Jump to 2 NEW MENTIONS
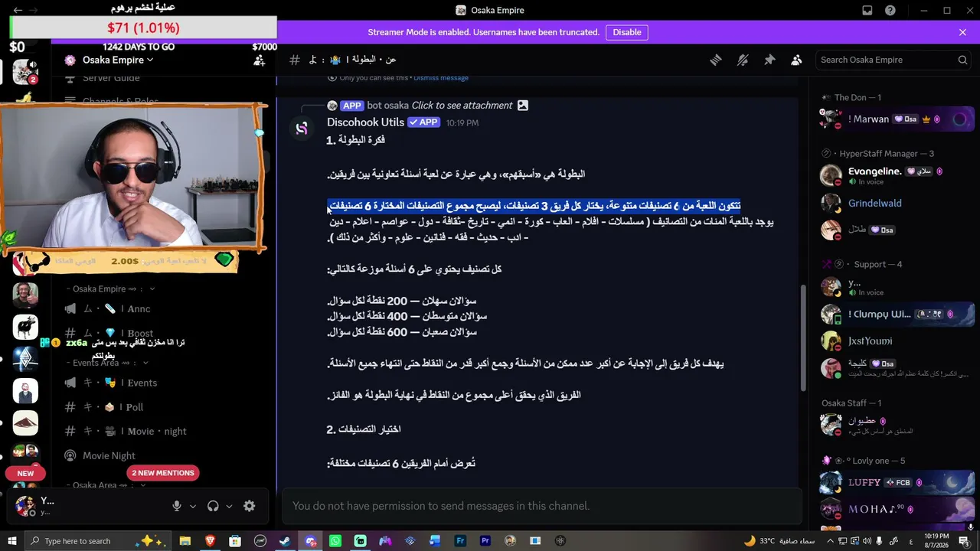980x551 pixels. pos(163,473)
